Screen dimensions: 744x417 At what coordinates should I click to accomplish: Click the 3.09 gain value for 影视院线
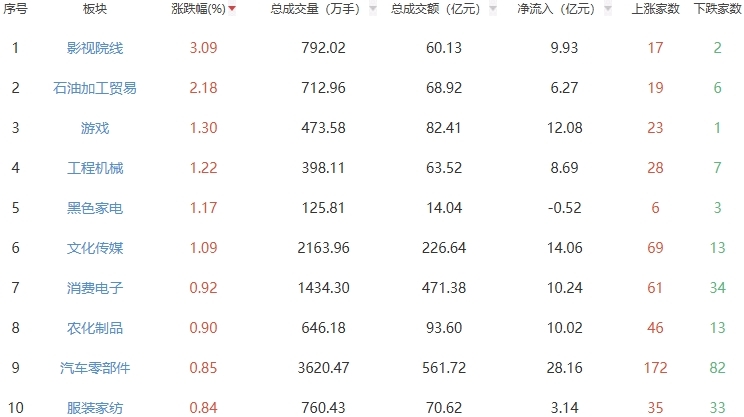coord(203,48)
